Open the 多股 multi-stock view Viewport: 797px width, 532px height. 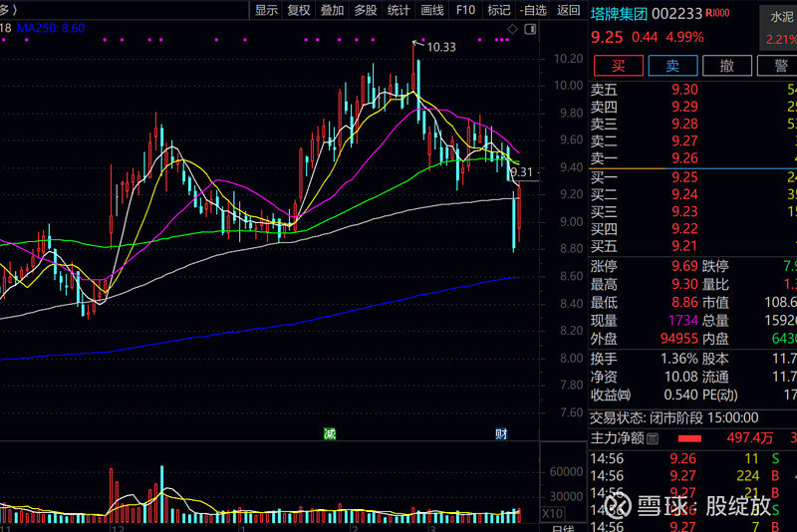366,10
